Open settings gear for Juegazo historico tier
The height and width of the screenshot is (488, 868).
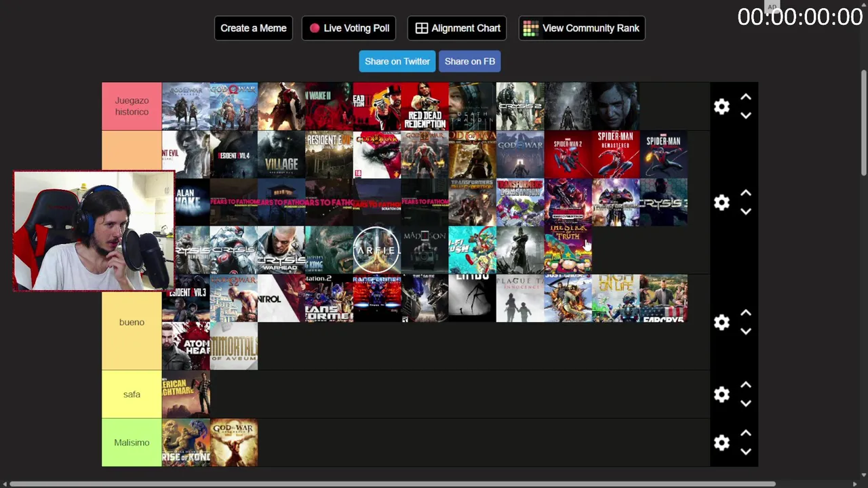(722, 106)
